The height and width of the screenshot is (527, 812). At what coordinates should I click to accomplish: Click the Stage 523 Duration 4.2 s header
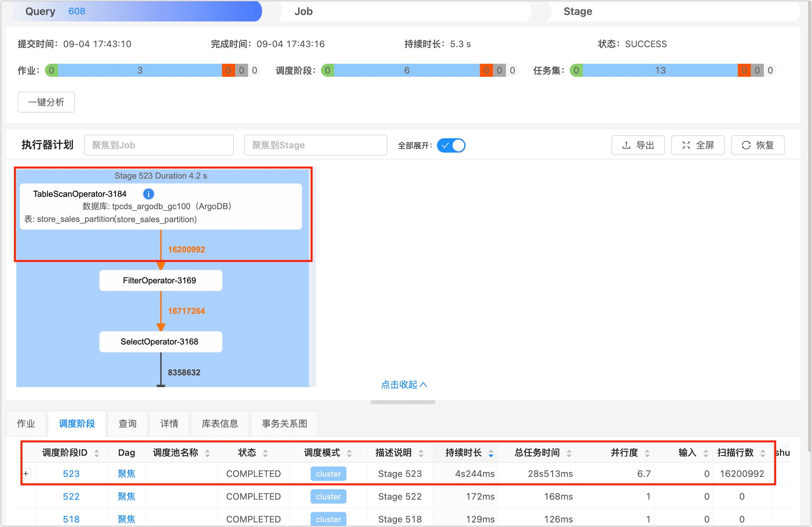tap(161, 176)
